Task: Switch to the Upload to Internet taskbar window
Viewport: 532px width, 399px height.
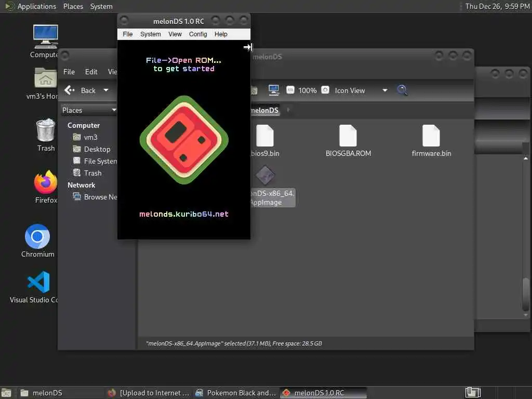Action: (149, 393)
